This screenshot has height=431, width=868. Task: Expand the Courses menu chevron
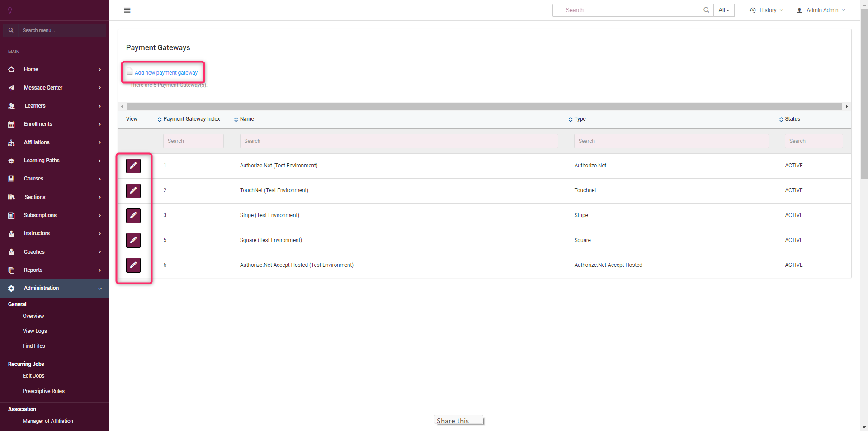(x=100, y=179)
